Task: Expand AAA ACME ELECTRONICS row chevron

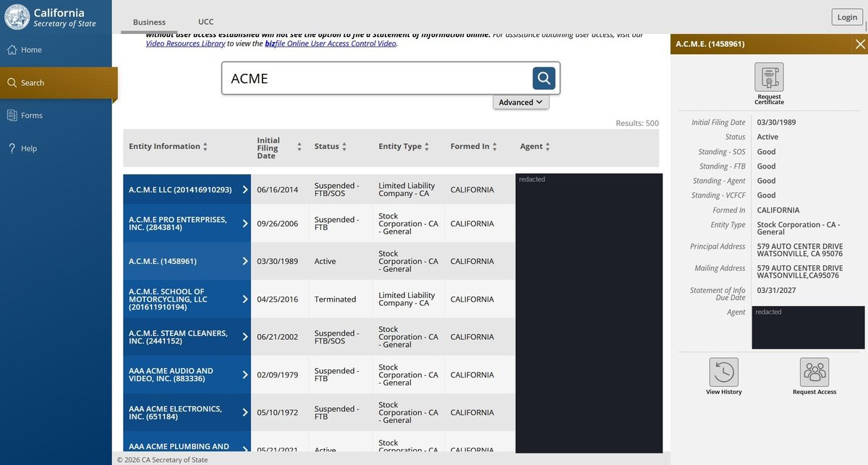Action: tap(244, 412)
